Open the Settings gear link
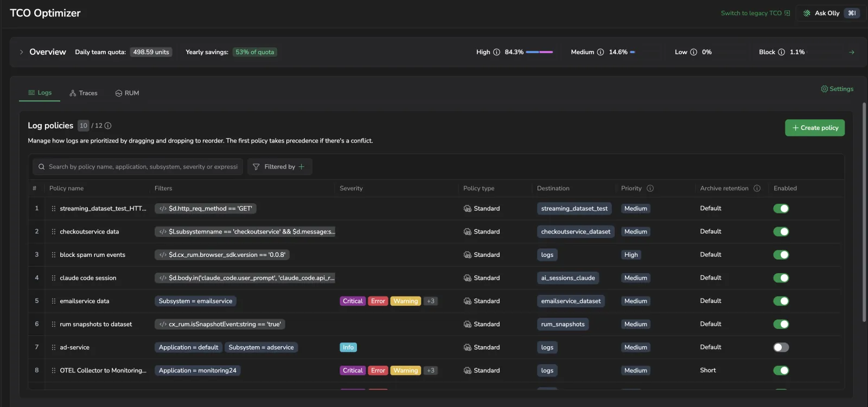 (x=837, y=89)
